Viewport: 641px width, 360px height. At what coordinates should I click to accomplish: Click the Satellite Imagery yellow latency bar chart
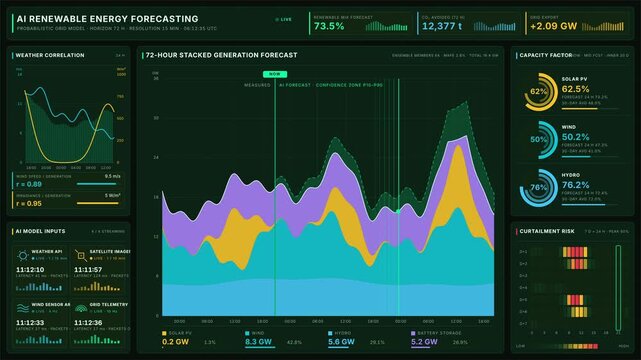coord(97,287)
